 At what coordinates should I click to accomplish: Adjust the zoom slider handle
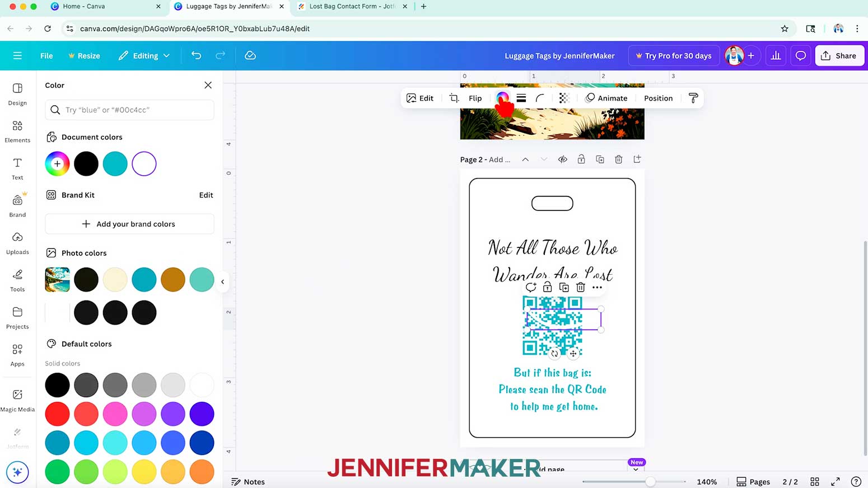point(650,481)
